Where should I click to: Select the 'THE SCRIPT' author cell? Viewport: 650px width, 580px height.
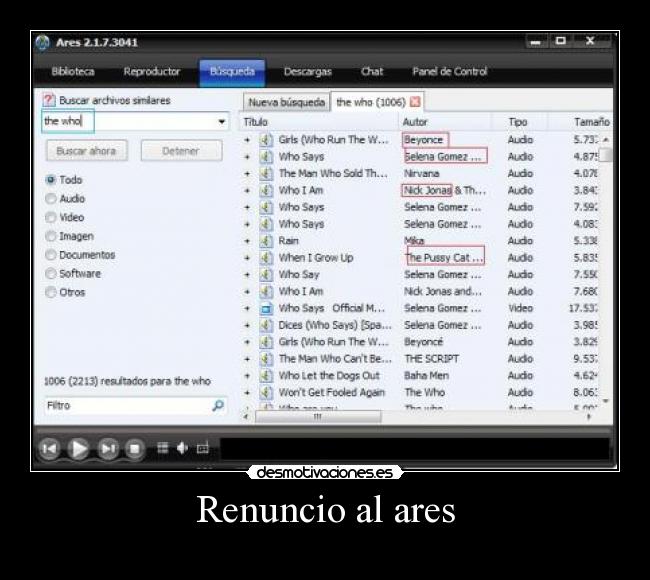432,359
